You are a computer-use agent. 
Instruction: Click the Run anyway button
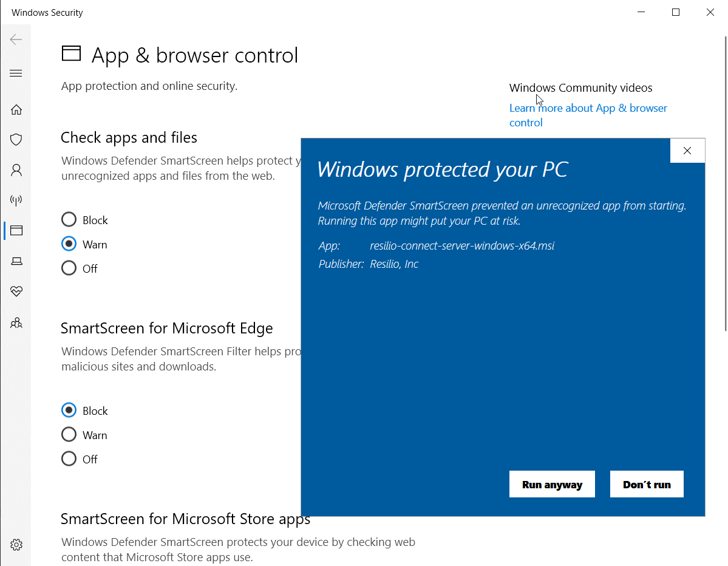552,485
